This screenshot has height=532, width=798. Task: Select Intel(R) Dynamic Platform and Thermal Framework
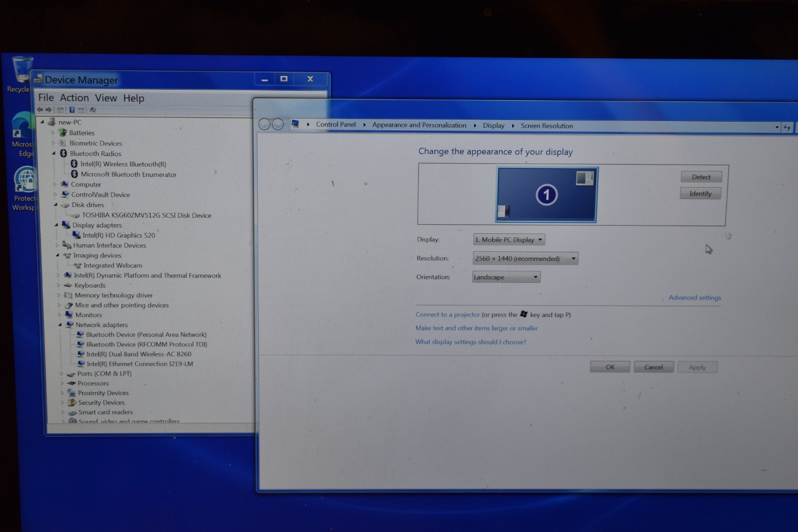[147, 275]
